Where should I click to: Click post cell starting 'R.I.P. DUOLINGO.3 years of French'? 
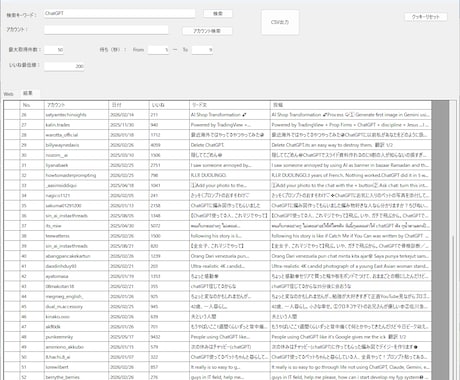point(351,175)
